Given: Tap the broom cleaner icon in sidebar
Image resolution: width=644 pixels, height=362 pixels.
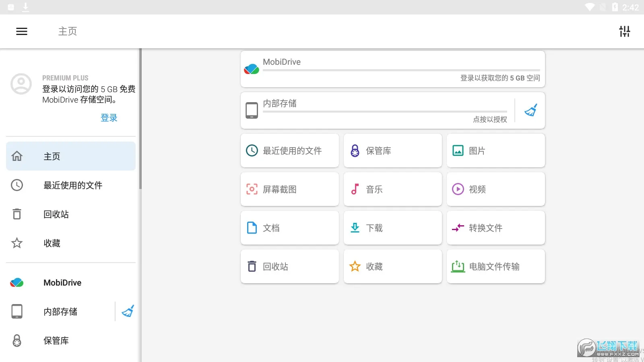Looking at the screenshot, I should pos(128,311).
